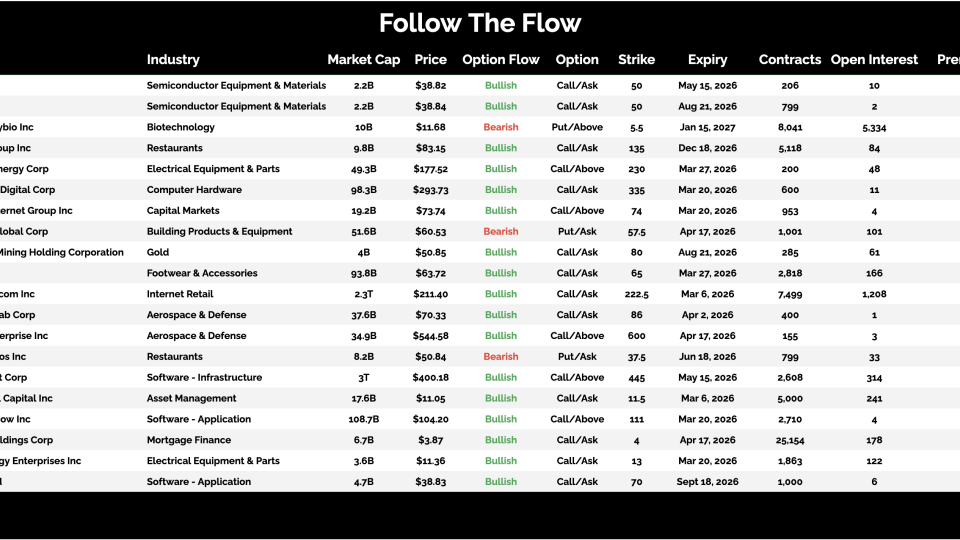Select the Option Flow column header
The image size is (960, 540).
coord(501,60)
